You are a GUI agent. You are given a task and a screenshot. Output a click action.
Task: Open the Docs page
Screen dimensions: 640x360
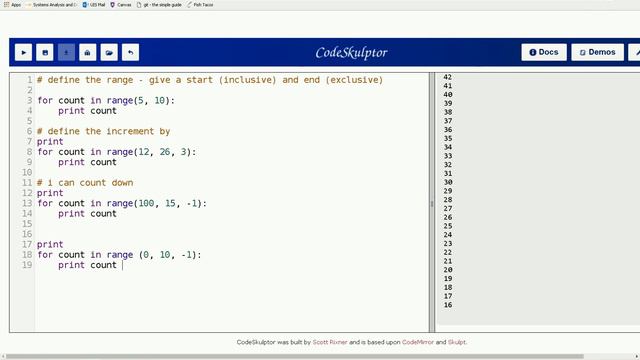click(x=544, y=52)
